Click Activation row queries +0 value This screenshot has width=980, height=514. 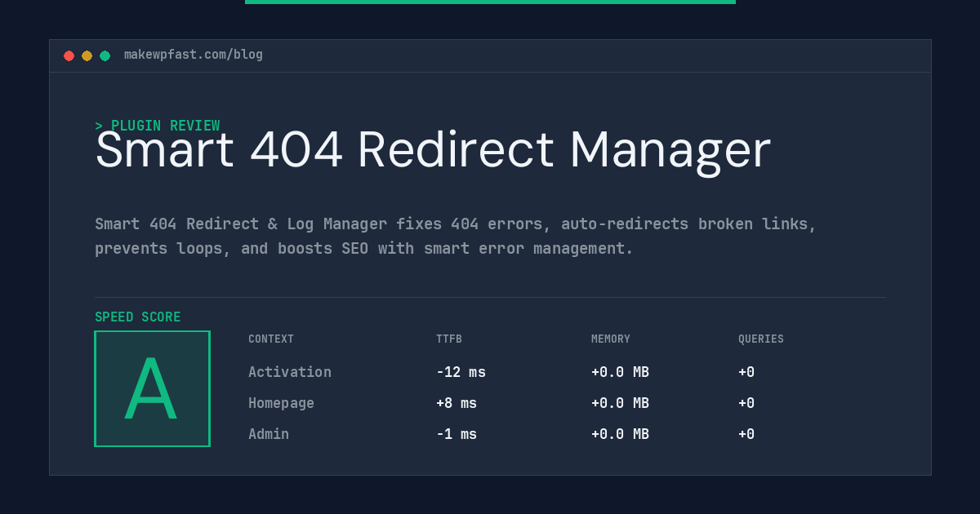click(x=746, y=372)
